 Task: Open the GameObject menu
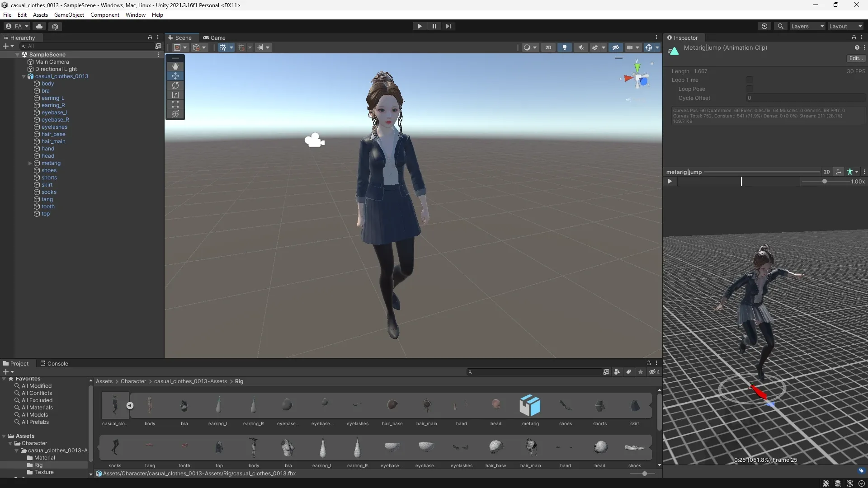[69, 14]
